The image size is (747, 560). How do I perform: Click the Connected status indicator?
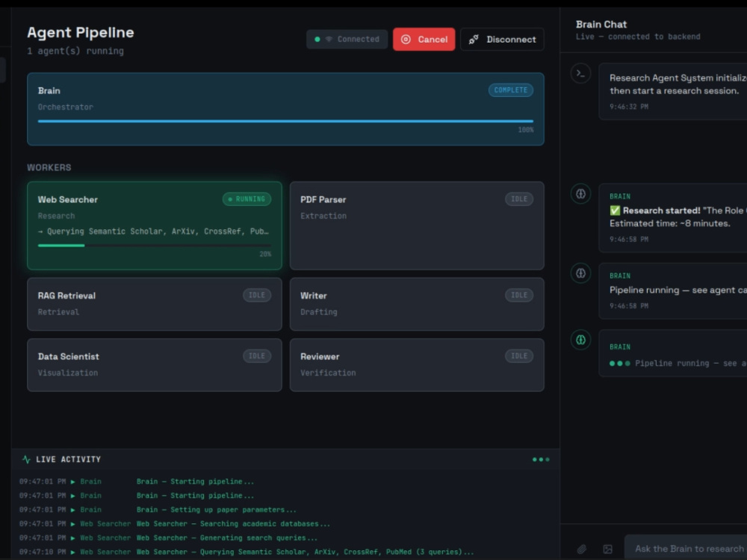point(347,40)
